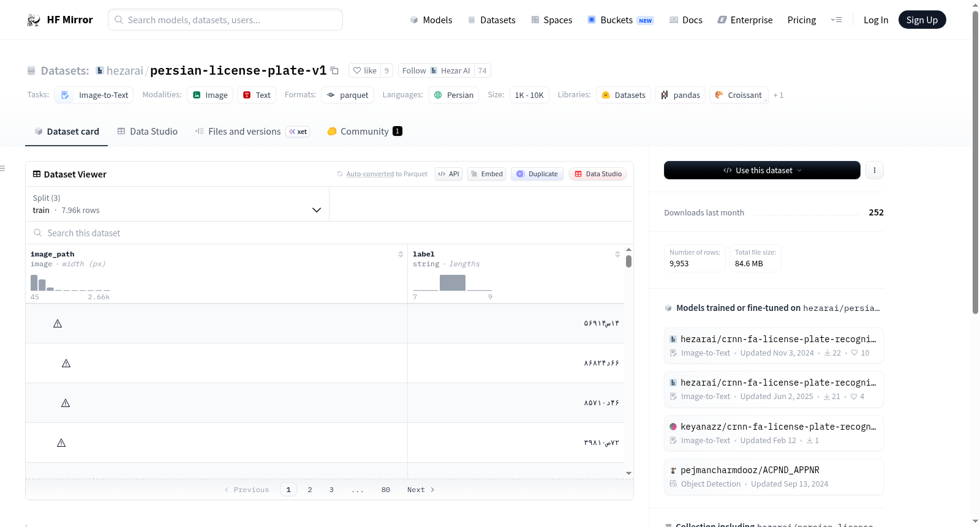Copy dataset name with the copy icon
Screen dimensions: 980x527
(334, 70)
